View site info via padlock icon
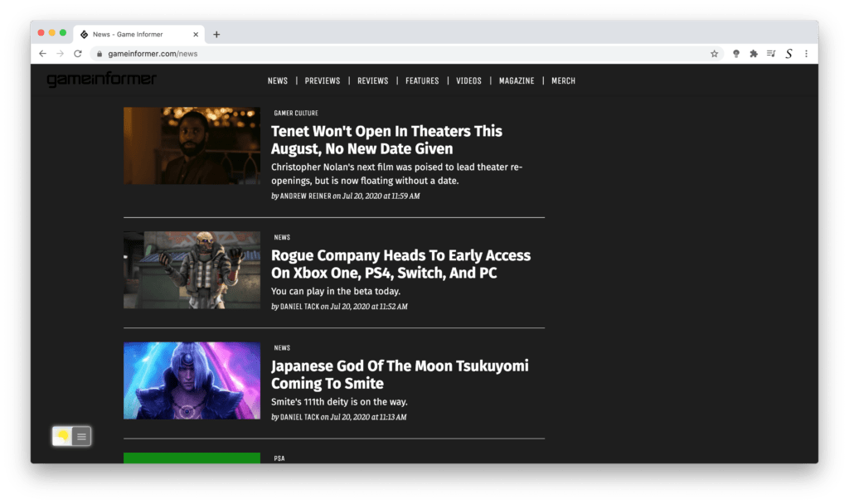 (99, 54)
